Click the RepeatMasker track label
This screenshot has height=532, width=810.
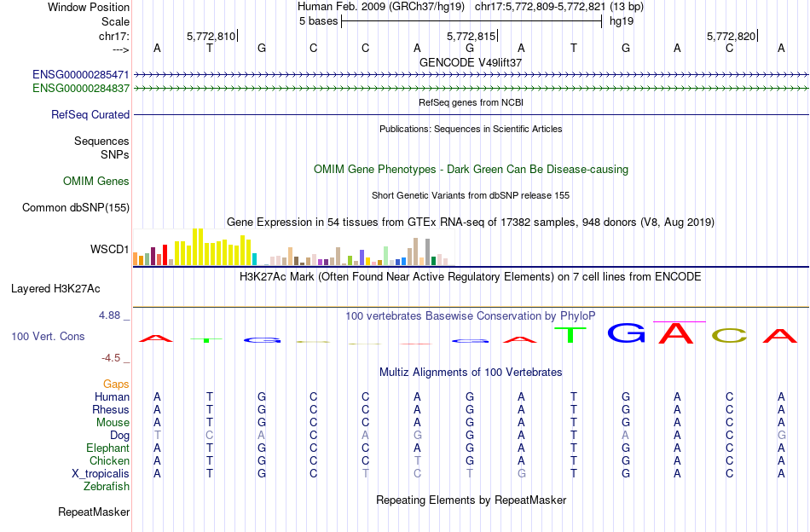point(94,512)
